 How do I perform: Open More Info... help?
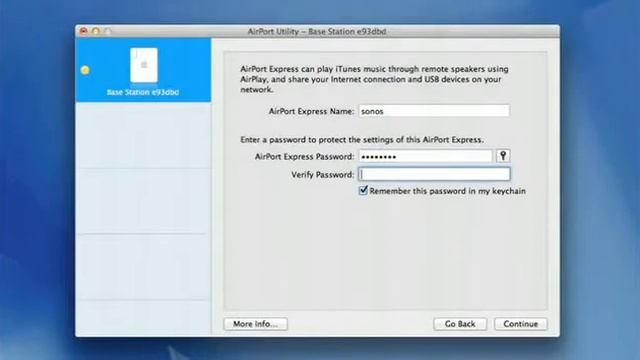click(256, 324)
